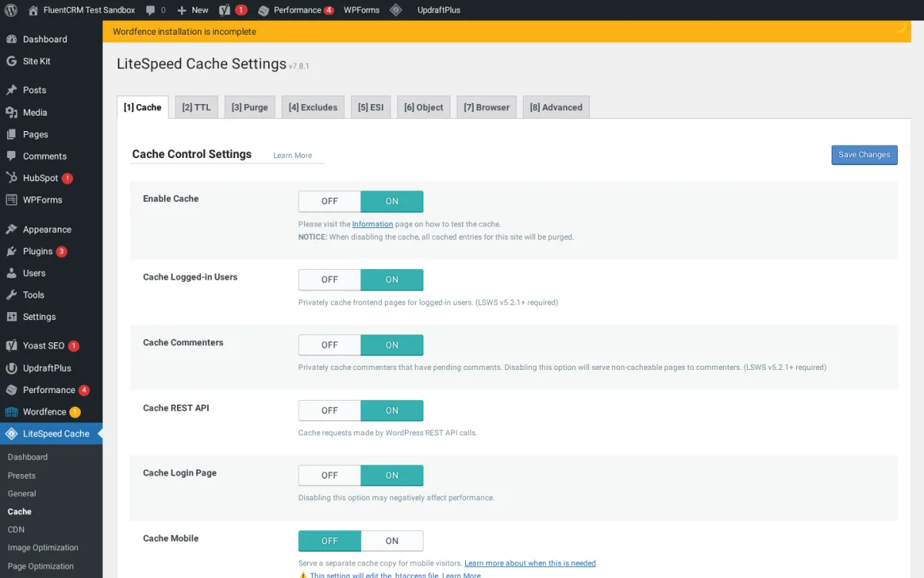Click the Pages icon in sidebar
This screenshot has width=924, height=578.
click(x=12, y=134)
